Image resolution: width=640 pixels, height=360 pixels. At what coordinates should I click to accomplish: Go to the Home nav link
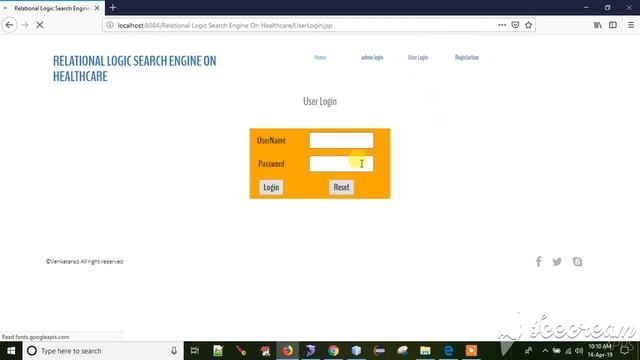point(320,58)
